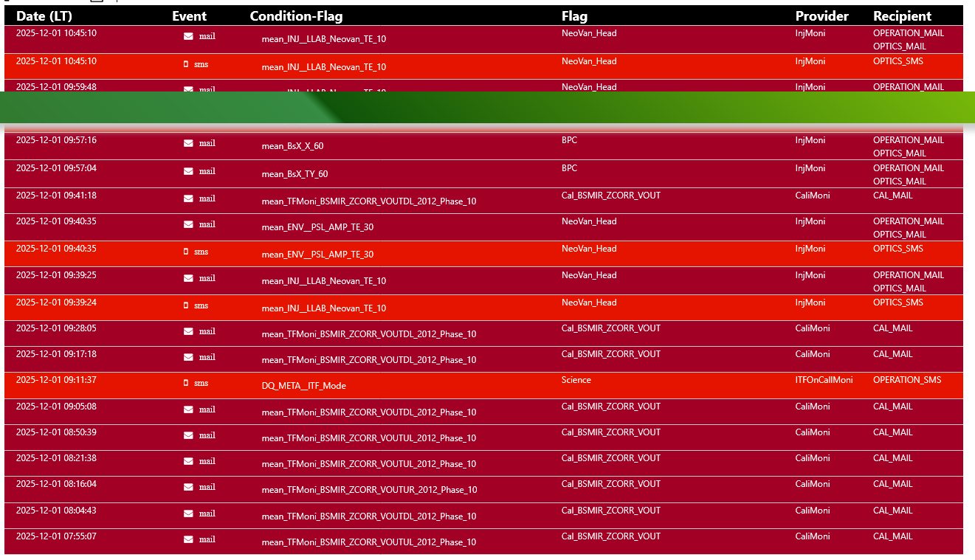Click the mail icon beside mean_BsX_TY_60
975x560 pixels.
[x=188, y=171]
